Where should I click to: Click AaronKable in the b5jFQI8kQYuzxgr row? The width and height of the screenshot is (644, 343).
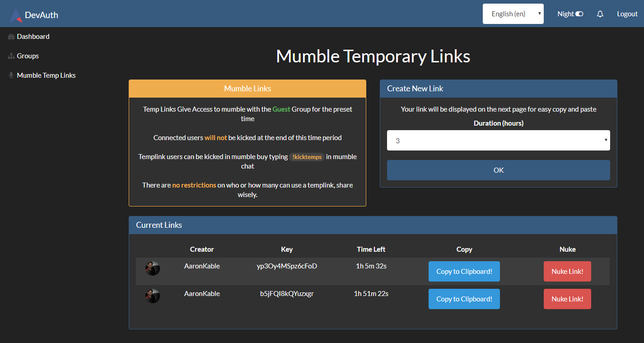pyautogui.click(x=202, y=294)
